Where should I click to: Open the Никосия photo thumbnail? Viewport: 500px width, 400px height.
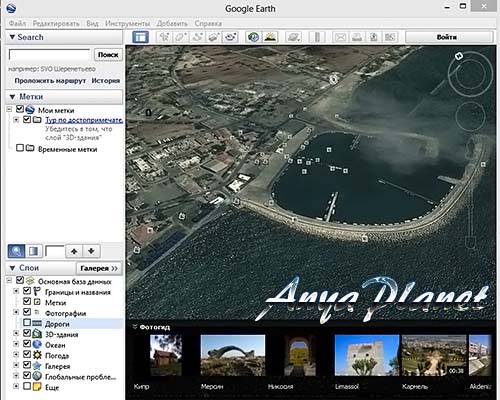(x=300, y=355)
